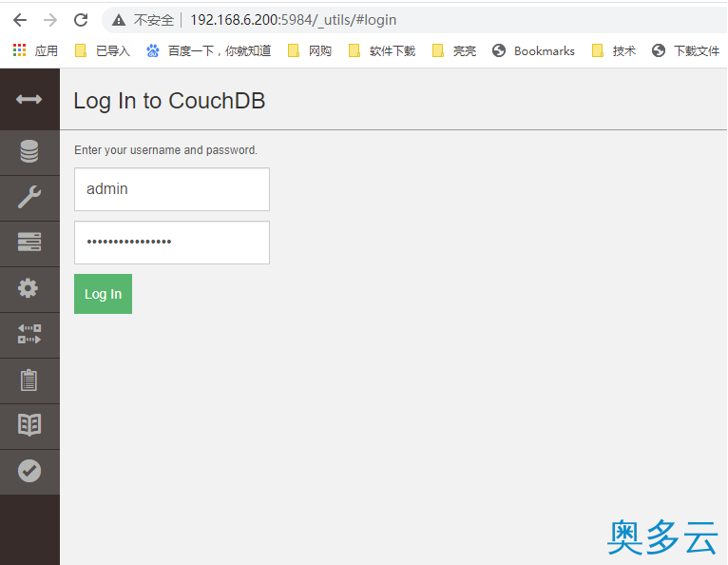Open the 网购 bookmarks folder
This screenshot has width=728, height=565.
pyautogui.click(x=310, y=50)
